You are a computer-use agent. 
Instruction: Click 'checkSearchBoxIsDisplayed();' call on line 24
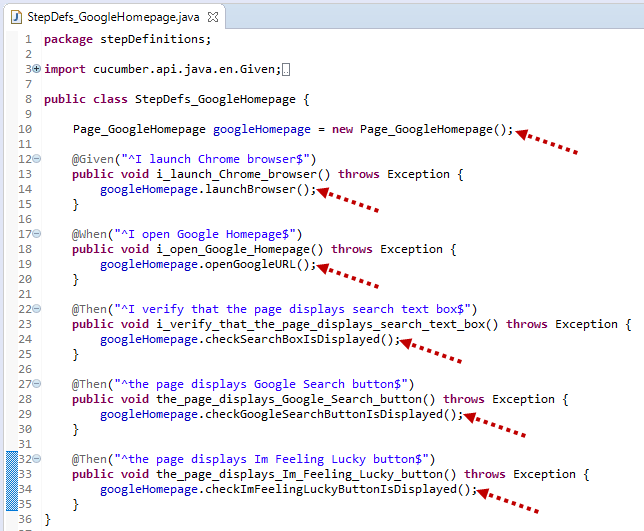click(x=302, y=339)
